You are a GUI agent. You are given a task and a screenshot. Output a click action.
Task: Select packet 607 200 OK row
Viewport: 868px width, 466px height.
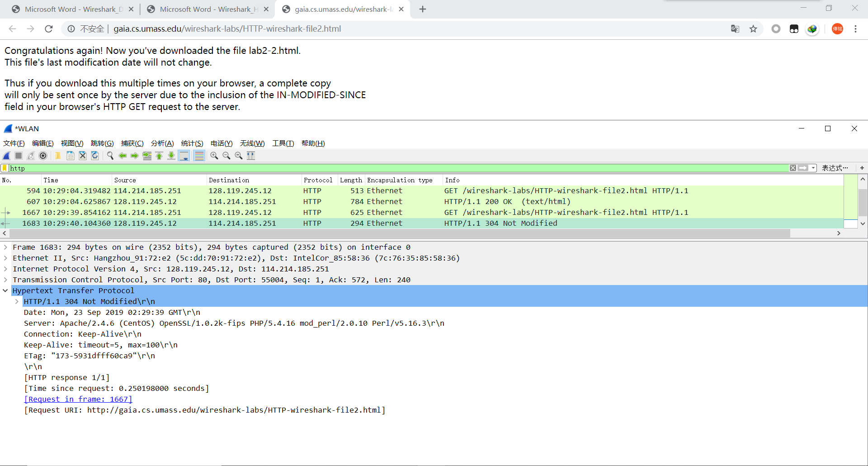[x=421, y=202]
